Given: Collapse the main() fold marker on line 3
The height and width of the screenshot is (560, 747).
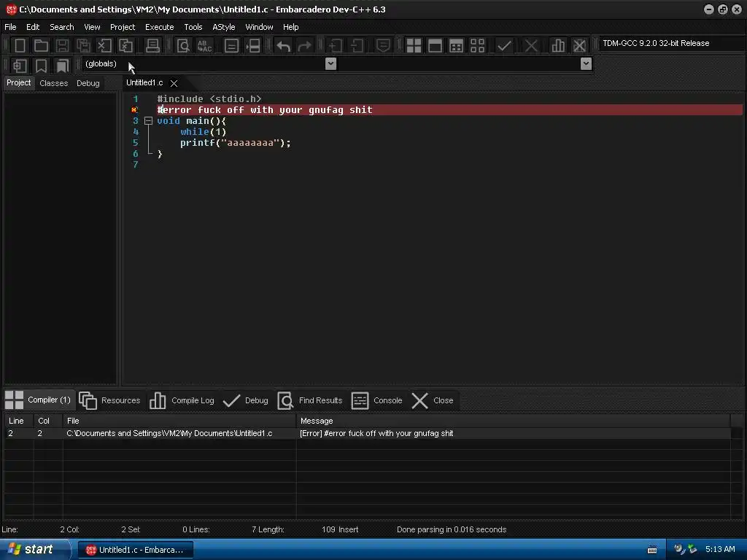Looking at the screenshot, I should click(148, 121).
